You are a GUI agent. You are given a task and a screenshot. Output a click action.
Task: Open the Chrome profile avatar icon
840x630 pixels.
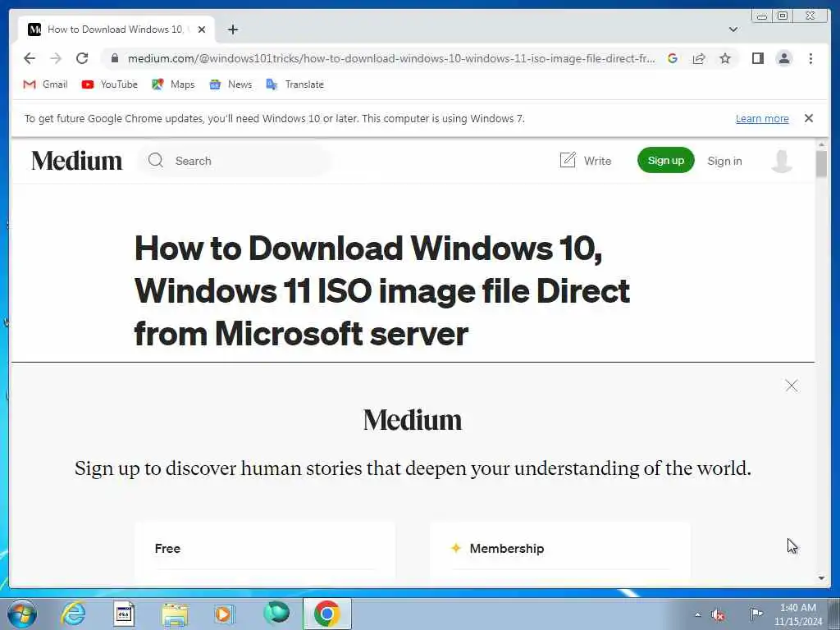click(x=783, y=58)
